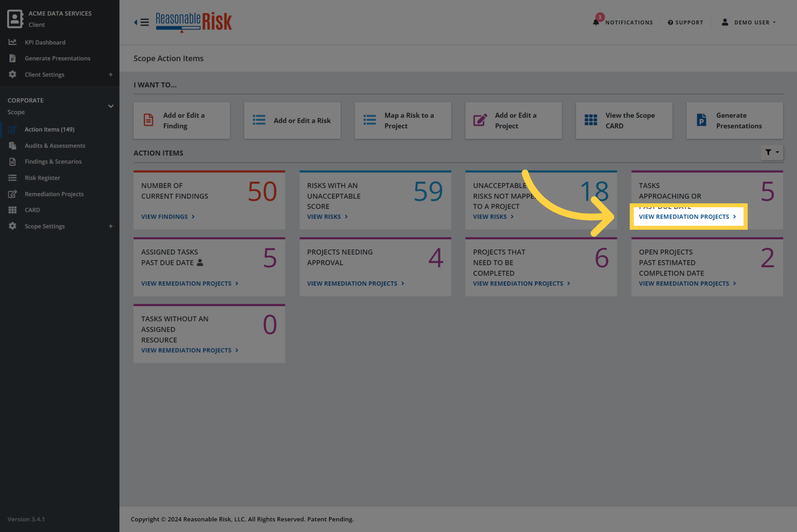Click the Generate Presentations quick action button
The height and width of the screenshot is (532, 797).
(735, 121)
